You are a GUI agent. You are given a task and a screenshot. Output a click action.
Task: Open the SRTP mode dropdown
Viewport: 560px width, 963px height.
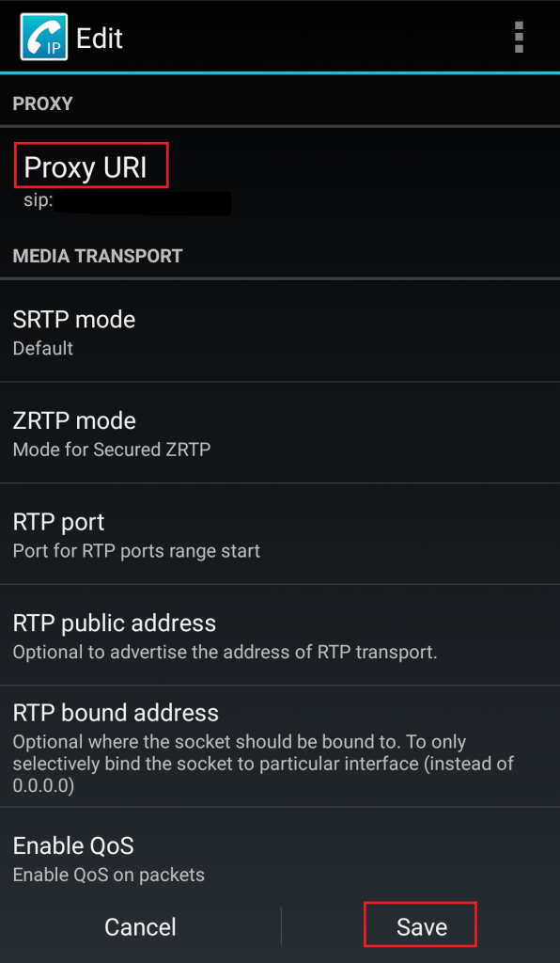pyautogui.click(x=280, y=332)
